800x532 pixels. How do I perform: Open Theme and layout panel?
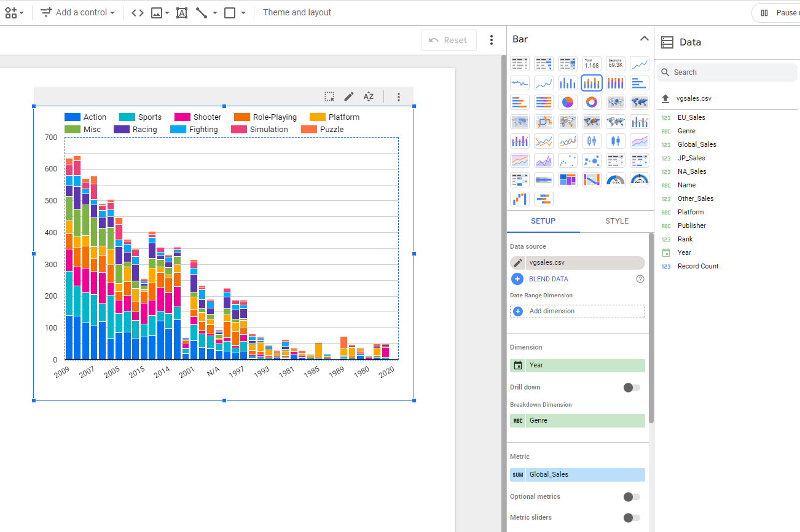(297, 13)
